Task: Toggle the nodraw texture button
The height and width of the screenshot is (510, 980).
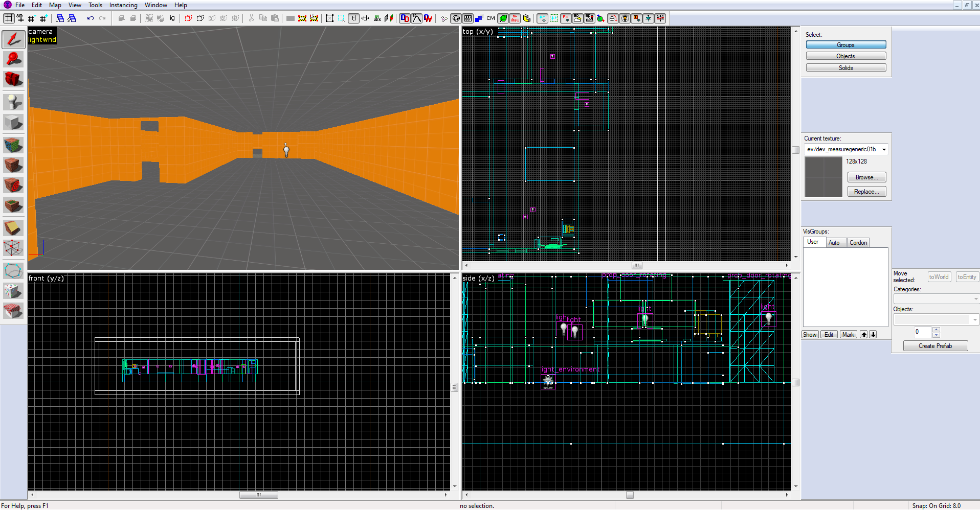Action: 515,18
